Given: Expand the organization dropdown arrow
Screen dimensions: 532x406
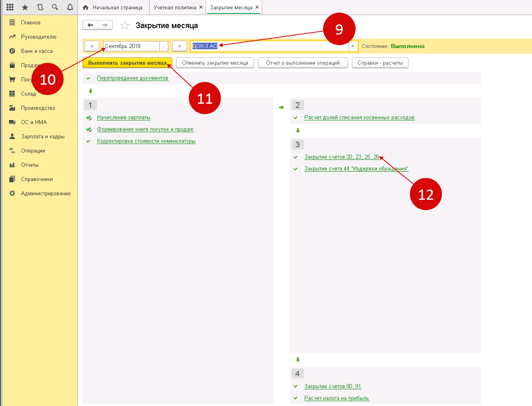Looking at the screenshot, I should (x=353, y=46).
